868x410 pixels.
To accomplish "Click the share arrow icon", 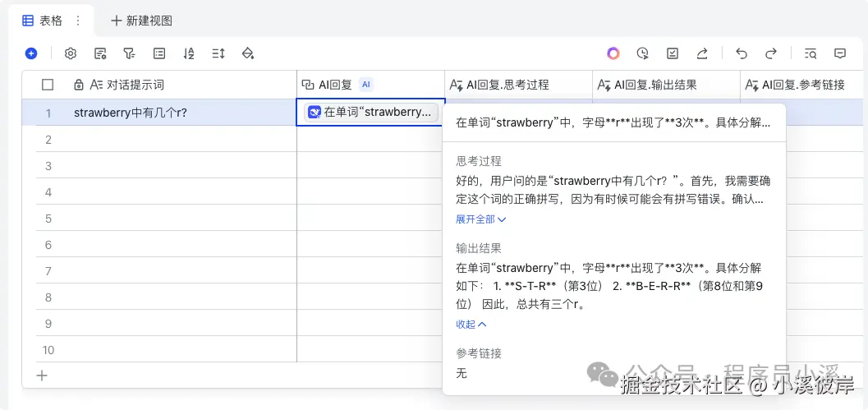I will coord(702,53).
